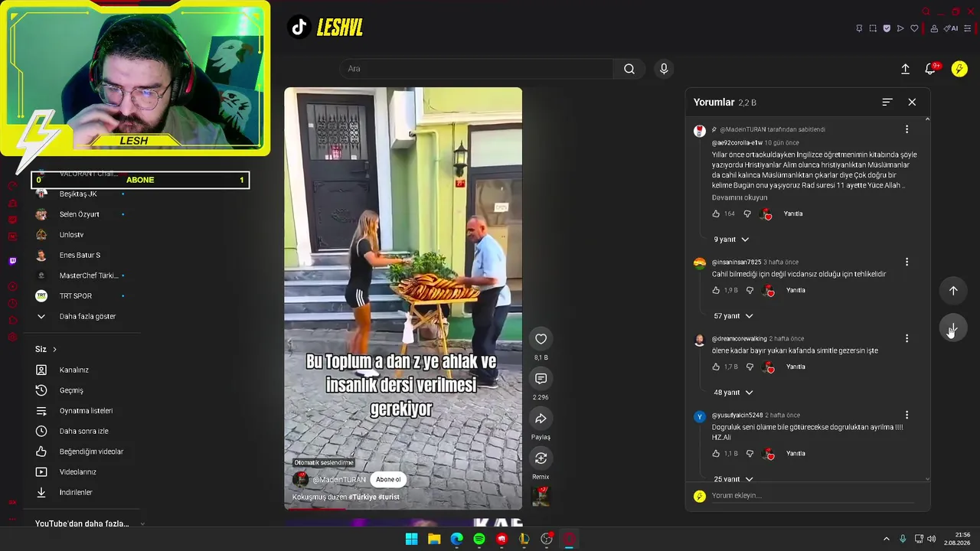Like @dreamcorewalking's comment with 1,7 B likes
The image size is (980, 551).
pyautogui.click(x=716, y=367)
